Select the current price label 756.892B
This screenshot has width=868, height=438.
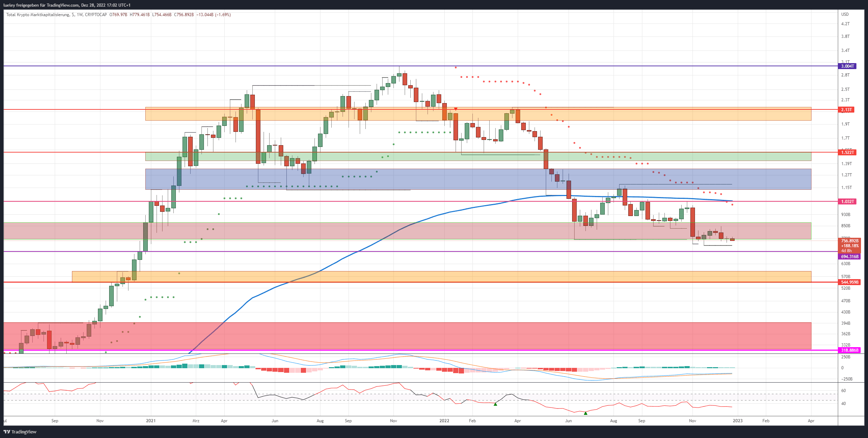[849, 241]
